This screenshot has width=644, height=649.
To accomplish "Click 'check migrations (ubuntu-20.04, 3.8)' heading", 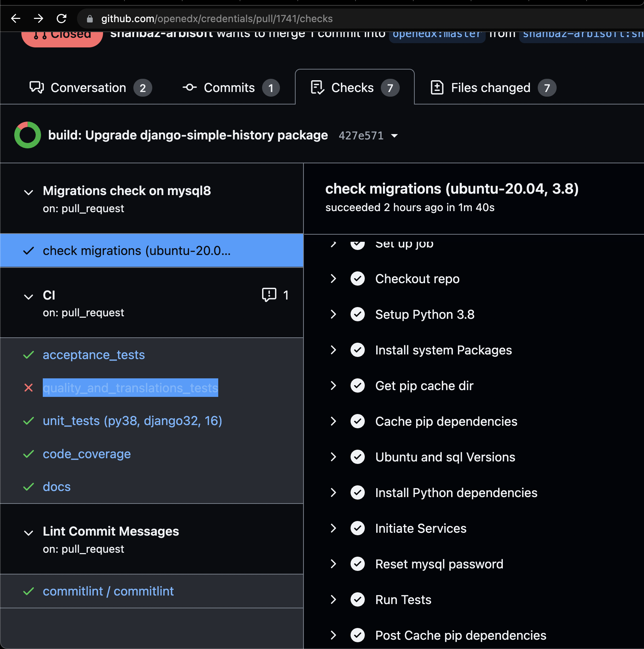I will coord(452,189).
